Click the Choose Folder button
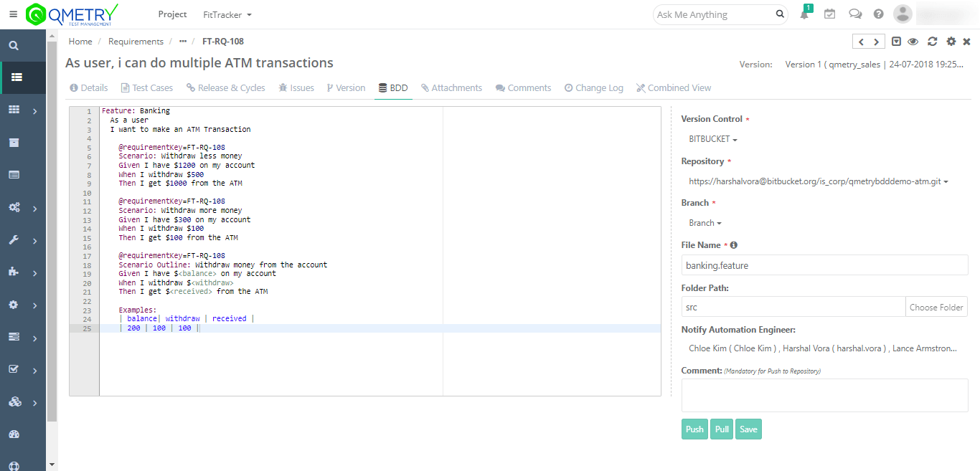Screen dimensions: 980x471 [936, 307]
